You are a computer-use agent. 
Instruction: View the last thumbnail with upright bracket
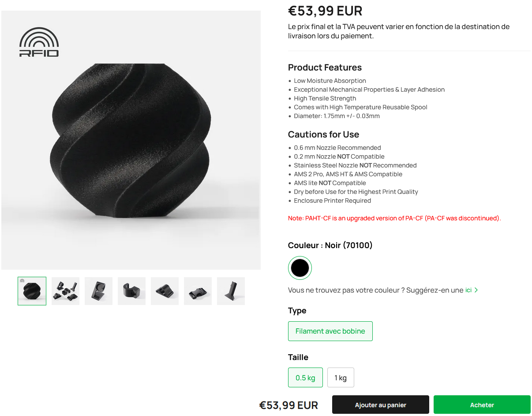point(231,291)
